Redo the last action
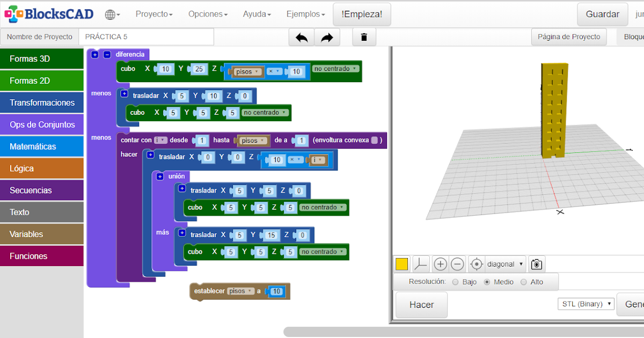Screen dimensions: 644x338 [x=328, y=36]
